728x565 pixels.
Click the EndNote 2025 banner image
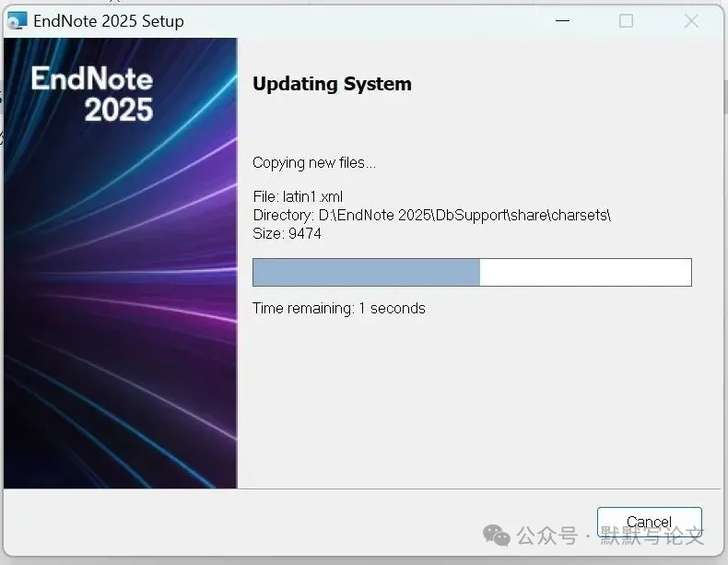[x=121, y=263]
